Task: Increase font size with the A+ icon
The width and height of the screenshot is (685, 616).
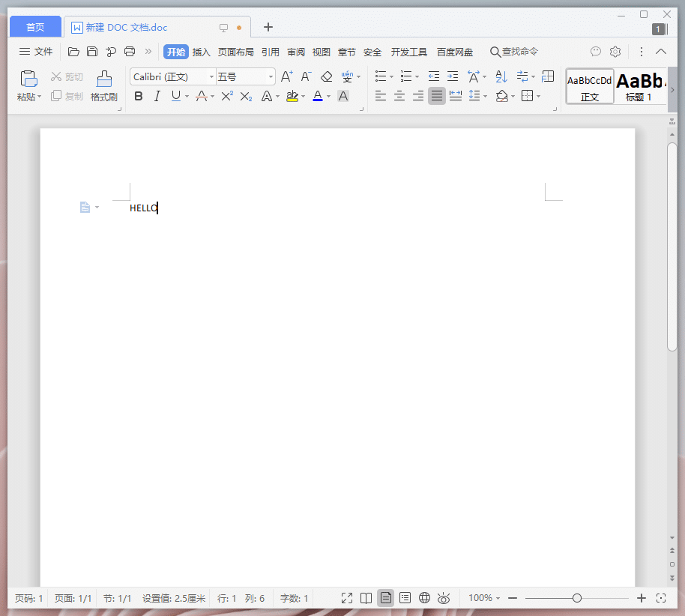Action: pos(286,76)
